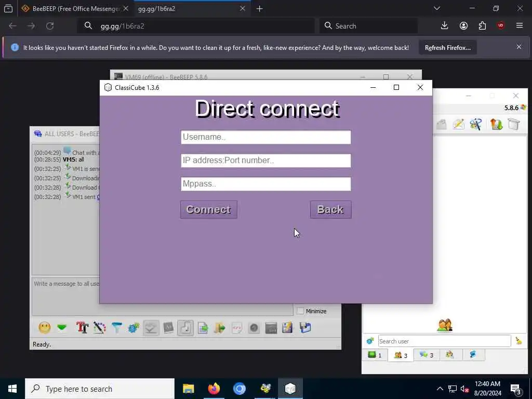The image size is (532, 399).
Task: Focus the IP address:Port number field
Action: point(265,161)
